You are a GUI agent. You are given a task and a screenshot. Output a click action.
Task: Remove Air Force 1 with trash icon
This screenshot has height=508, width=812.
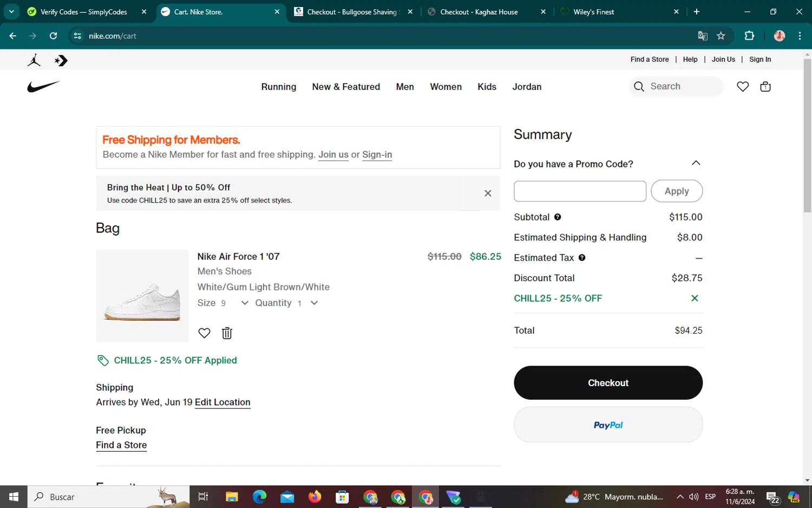(227, 333)
